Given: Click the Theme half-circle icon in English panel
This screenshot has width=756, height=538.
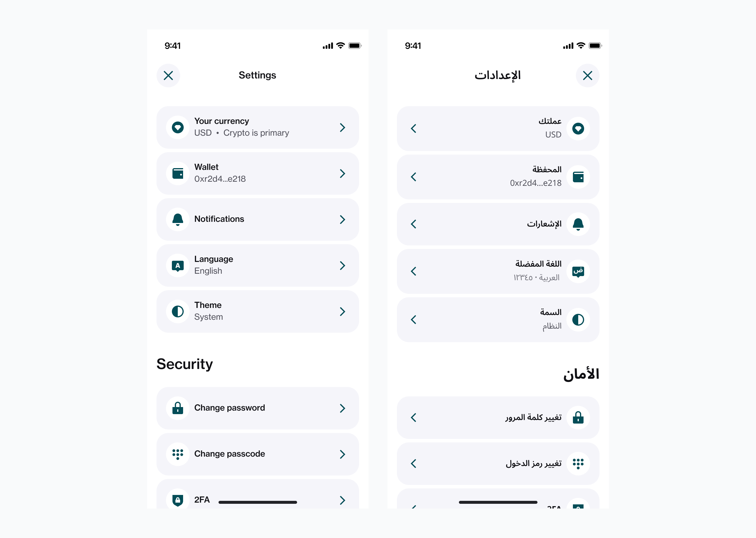Looking at the screenshot, I should click(x=178, y=312).
